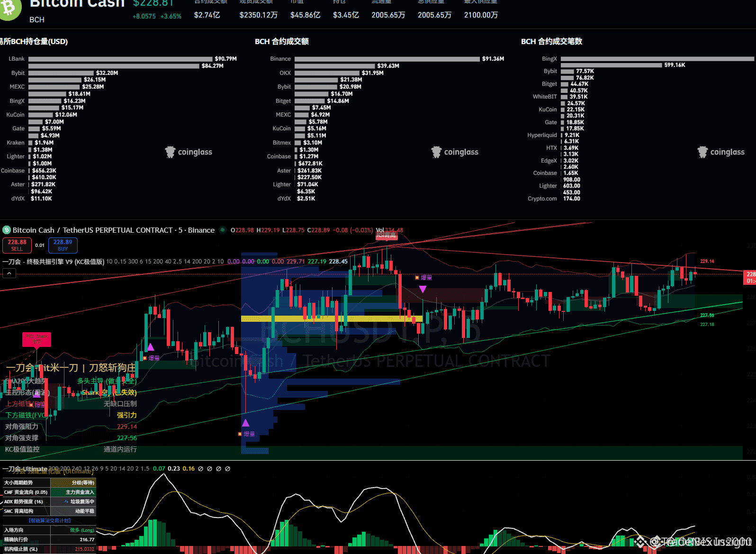Click the 227.56 value in the 对角强支撑 row
This screenshot has height=554, width=756.
tap(127, 438)
